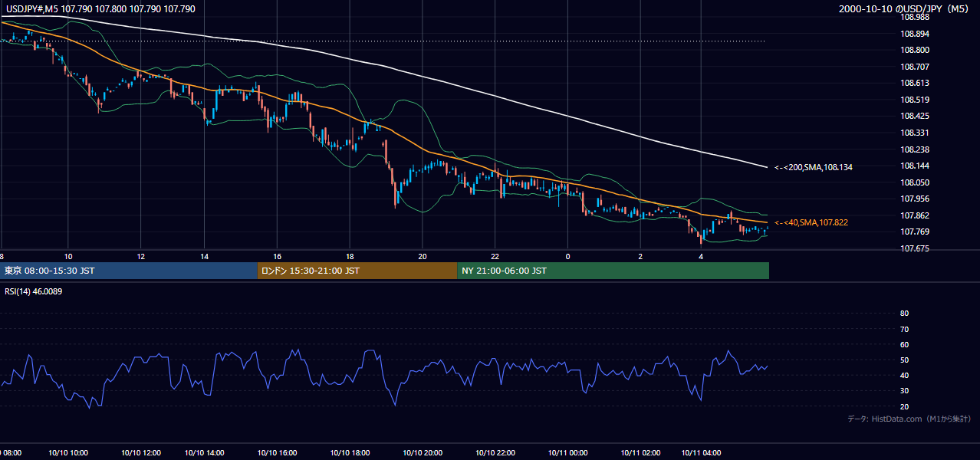Viewport: 980px width, 460px height.
Task: Click the bottom time label 10/11 00:00
Action: tap(567, 453)
